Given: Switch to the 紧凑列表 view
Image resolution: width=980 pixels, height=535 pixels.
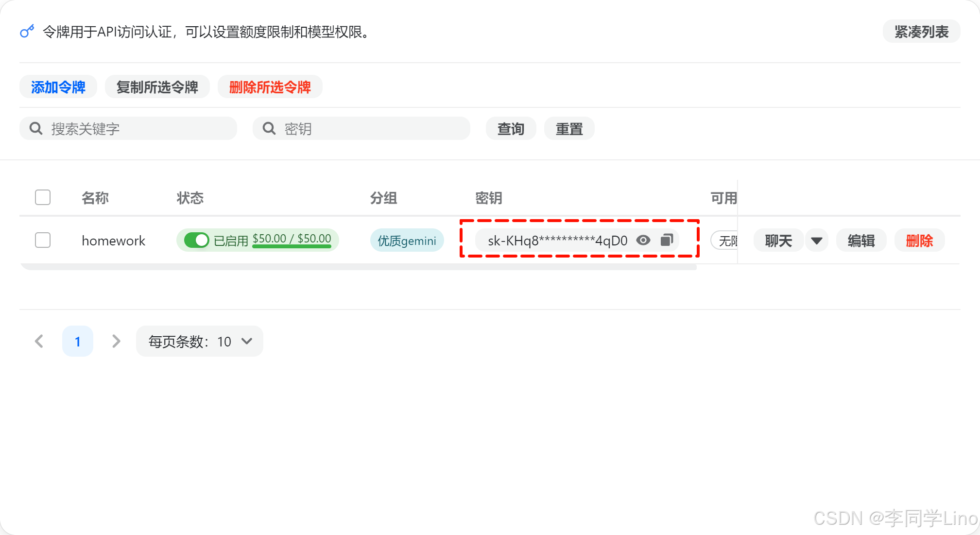Looking at the screenshot, I should [x=921, y=32].
